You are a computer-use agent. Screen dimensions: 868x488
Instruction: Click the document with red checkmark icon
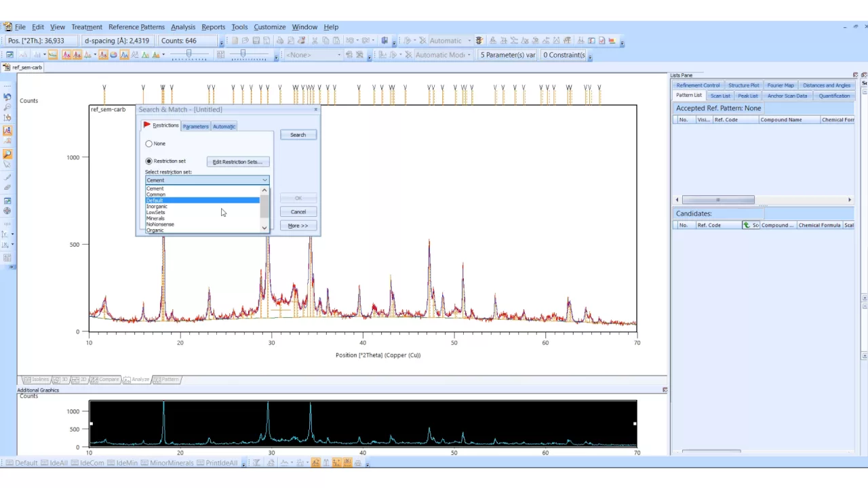602,41
